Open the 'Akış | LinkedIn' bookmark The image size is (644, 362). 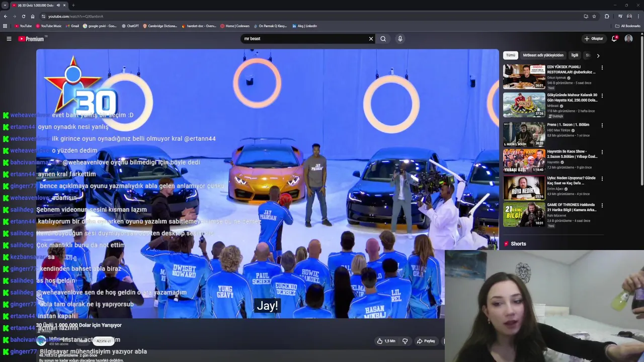(x=305, y=26)
